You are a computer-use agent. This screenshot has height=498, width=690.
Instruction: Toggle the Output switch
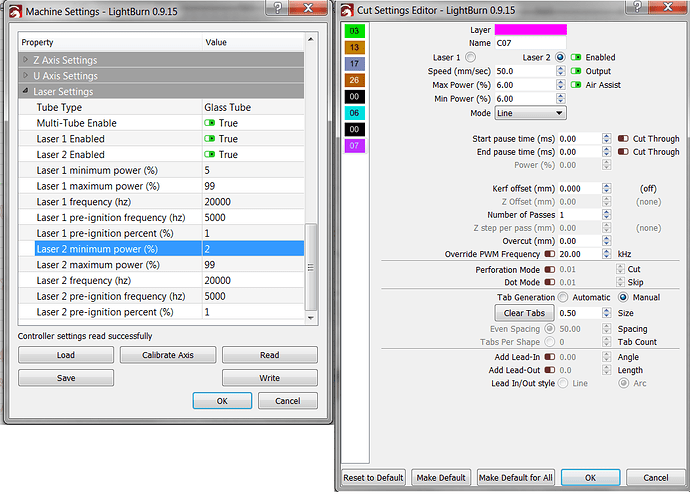point(576,71)
